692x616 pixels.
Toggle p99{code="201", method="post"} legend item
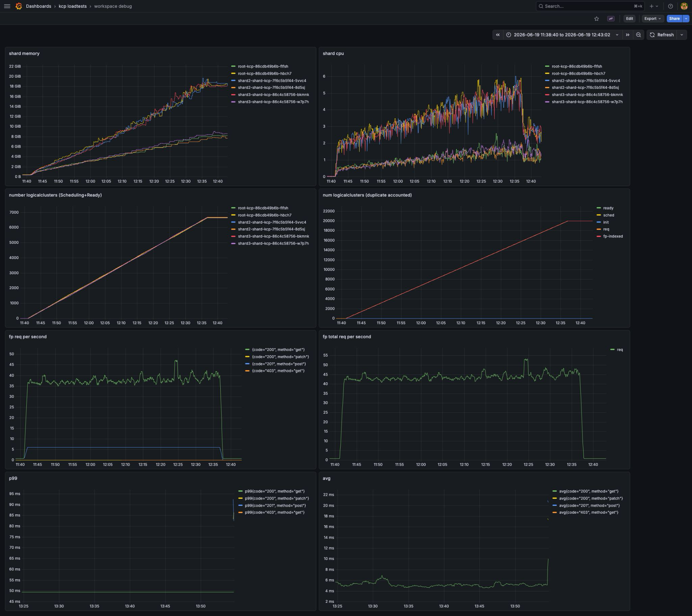click(x=275, y=505)
